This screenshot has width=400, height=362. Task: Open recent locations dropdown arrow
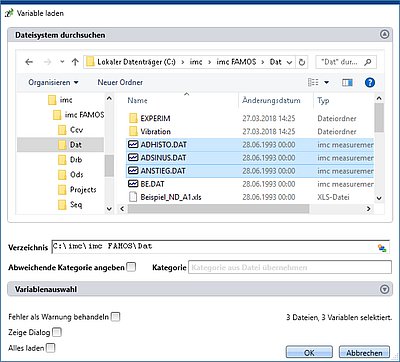[x=62, y=62]
